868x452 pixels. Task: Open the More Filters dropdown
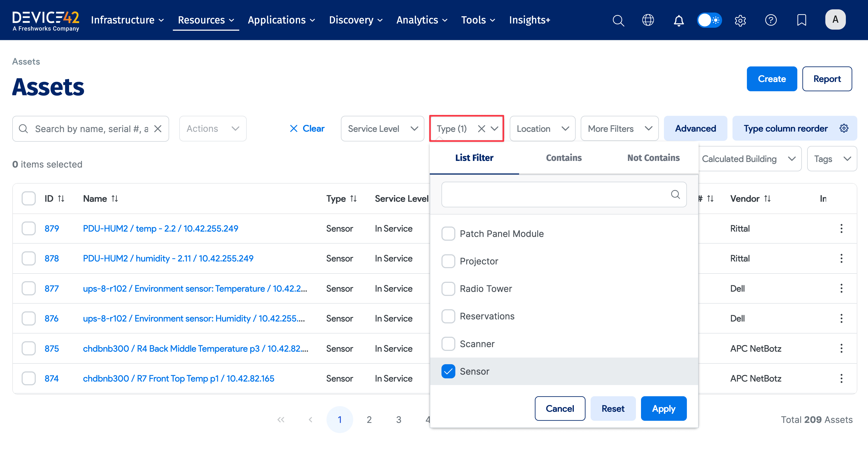619,128
